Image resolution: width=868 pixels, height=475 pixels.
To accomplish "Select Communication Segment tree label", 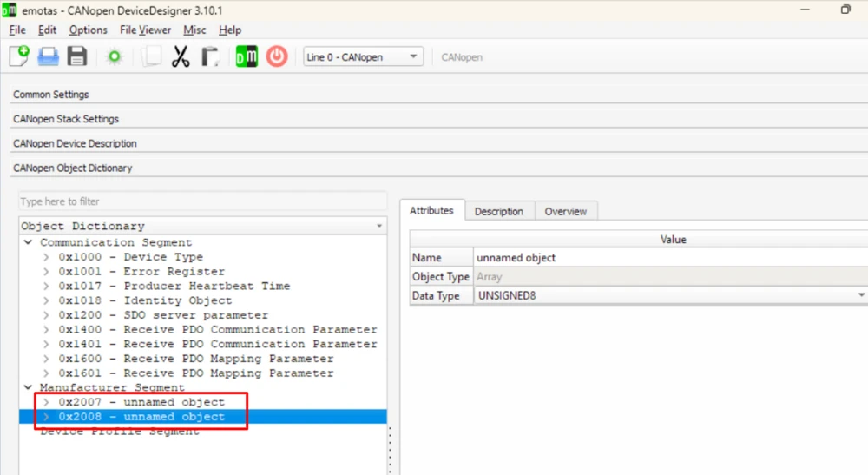I will pyautogui.click(x=115, y=242).
